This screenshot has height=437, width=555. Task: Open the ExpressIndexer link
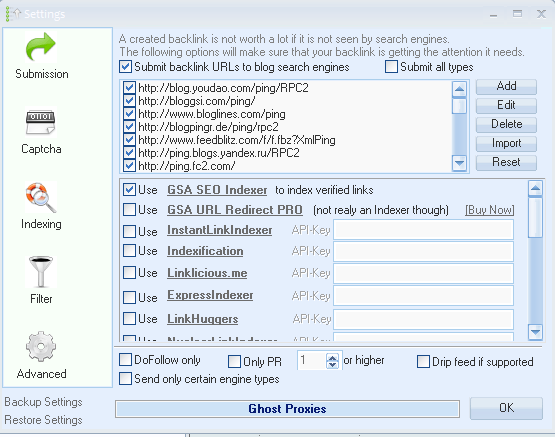(210, 295)
